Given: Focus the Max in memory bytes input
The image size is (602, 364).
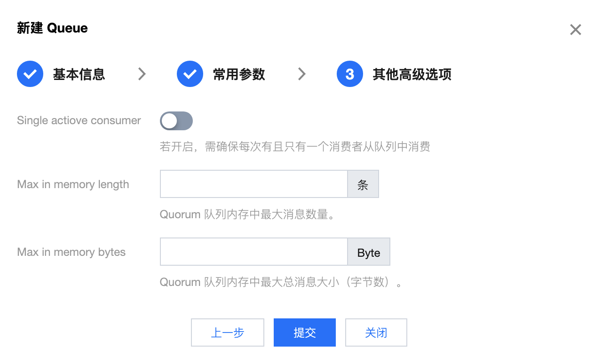Looking at the screenshot, I should pyautogui.click(x=253, y=252).
